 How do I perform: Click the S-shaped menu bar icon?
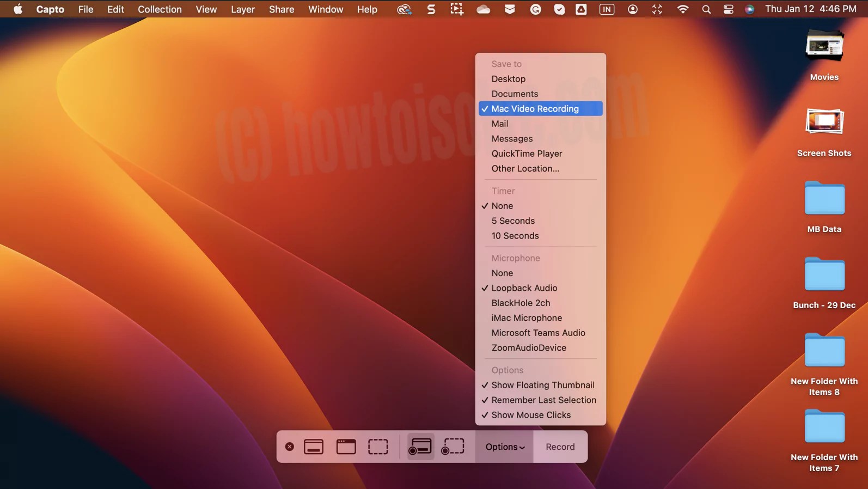(431, 9)
